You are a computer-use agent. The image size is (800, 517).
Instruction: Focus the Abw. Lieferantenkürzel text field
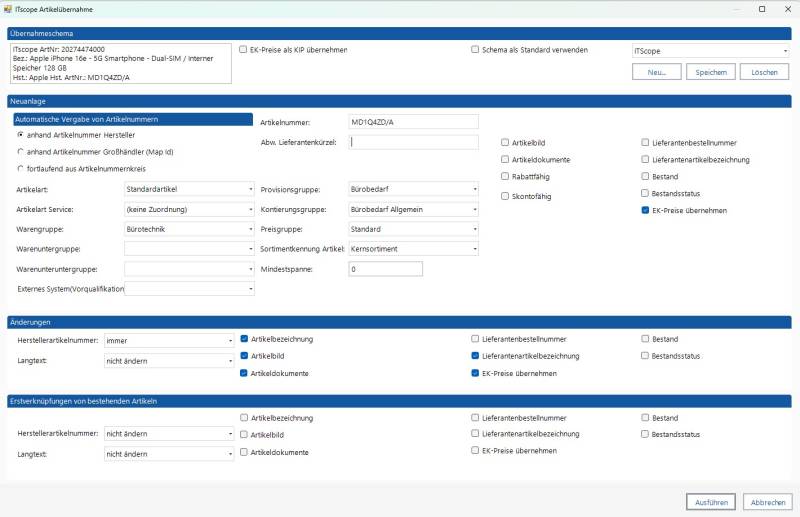pyautogui.click(x=414, y=142)
